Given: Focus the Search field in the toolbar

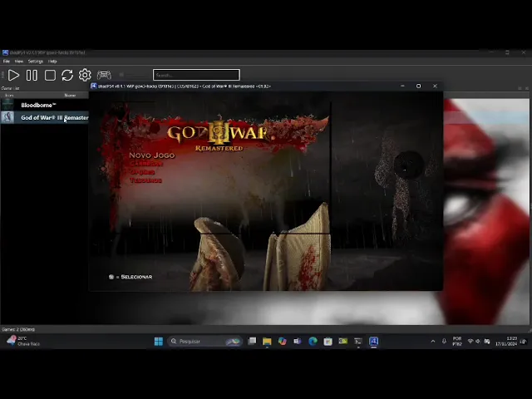Looking at the screenshot, I should (196, 75).
